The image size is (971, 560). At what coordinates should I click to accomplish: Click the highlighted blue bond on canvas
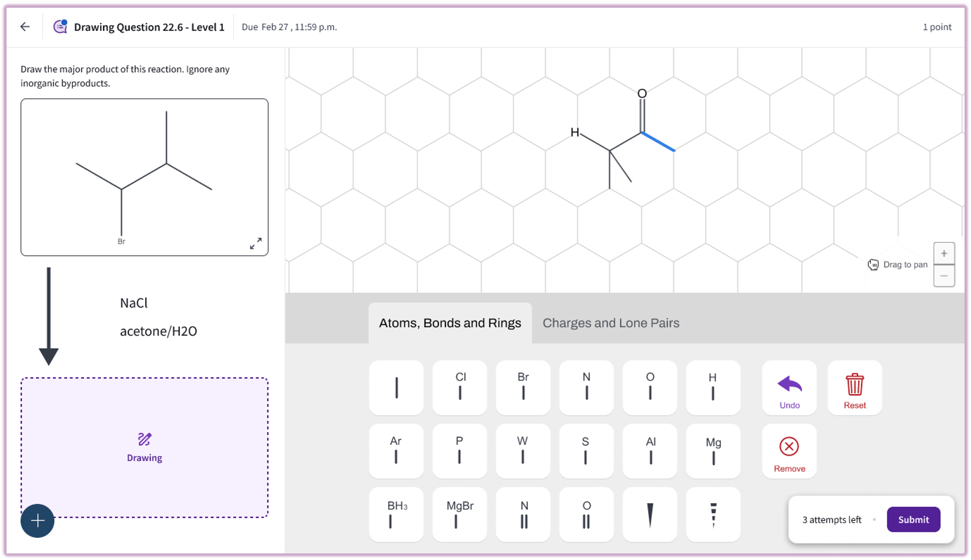point(658,142)
